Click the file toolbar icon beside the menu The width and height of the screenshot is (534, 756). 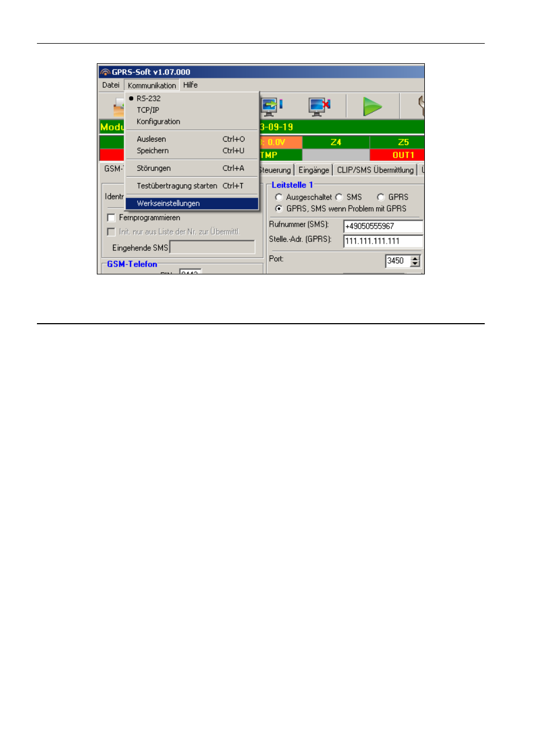point(118,106)
